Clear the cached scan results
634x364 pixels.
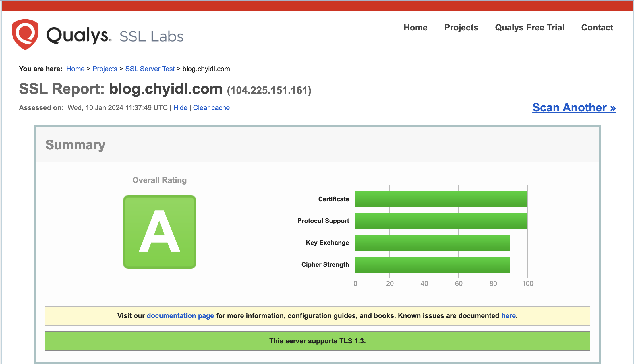click(x=211, y=107)
